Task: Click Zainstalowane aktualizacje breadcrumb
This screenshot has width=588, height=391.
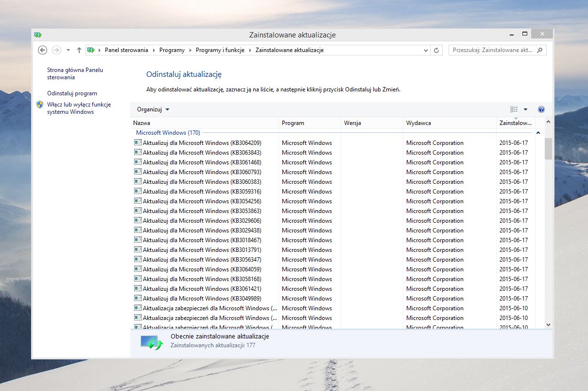Action: (290, 50)
